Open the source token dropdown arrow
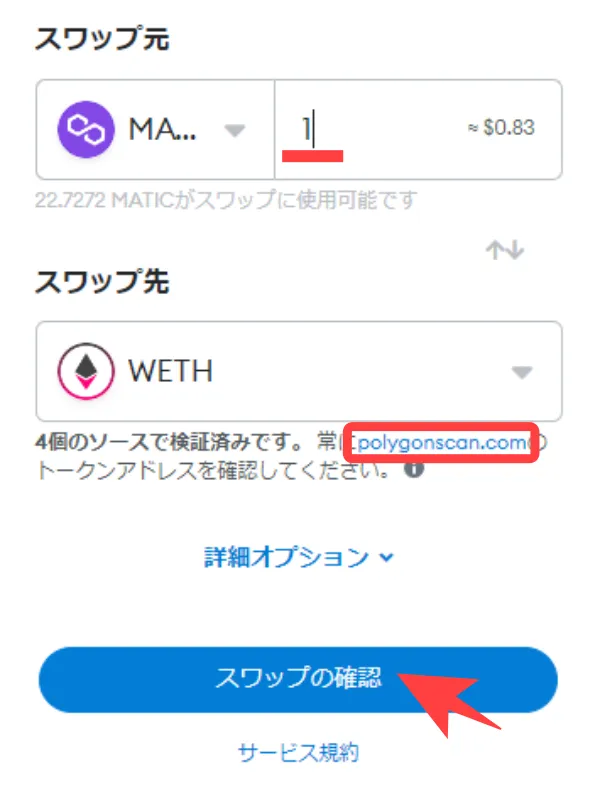 pos(234,130)
